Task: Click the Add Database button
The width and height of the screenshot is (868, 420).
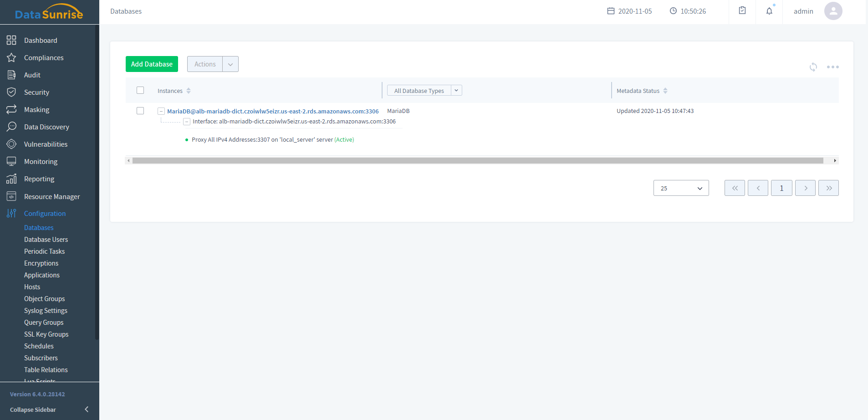Action: coord(152,64)
